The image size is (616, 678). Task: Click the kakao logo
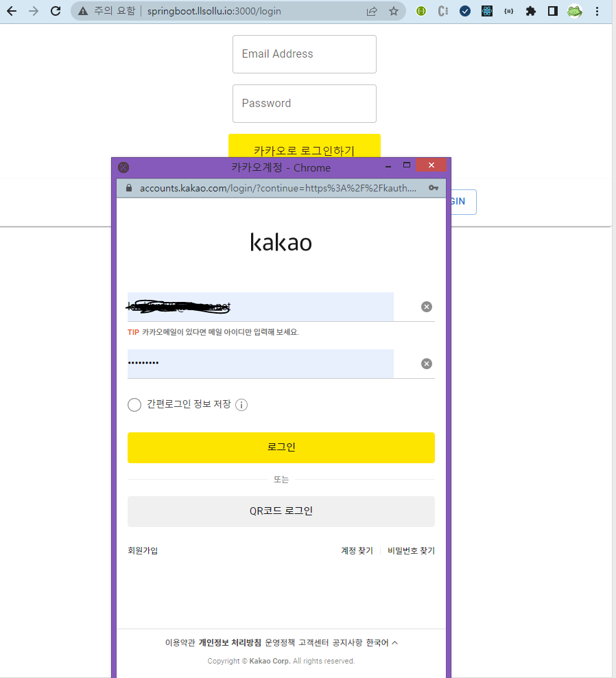coord(281,242)
